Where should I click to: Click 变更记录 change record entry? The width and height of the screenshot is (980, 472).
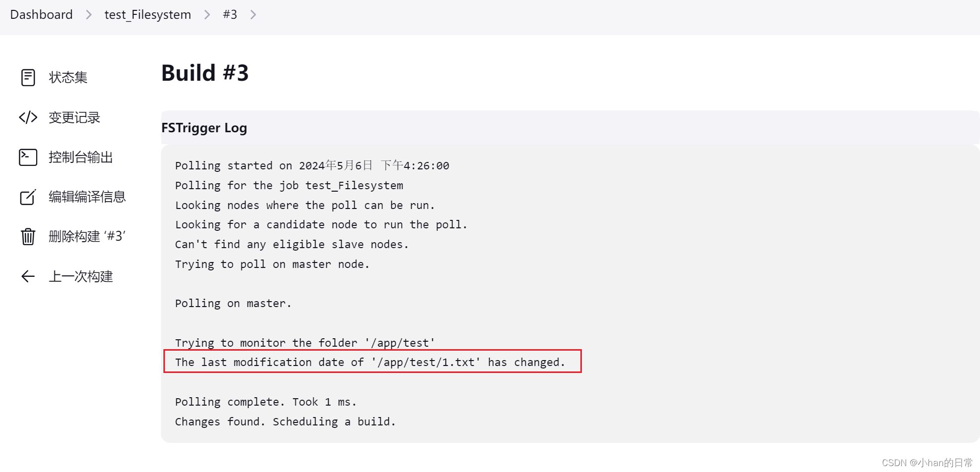74,117
